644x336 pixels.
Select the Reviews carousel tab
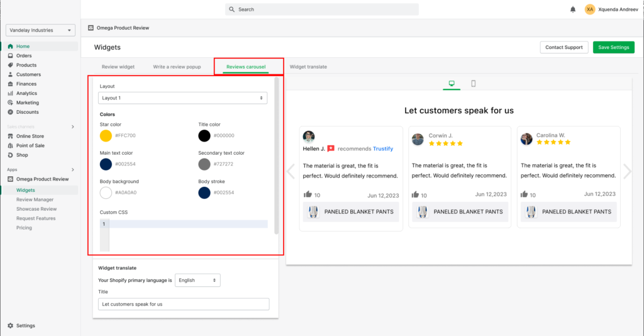click(246, 67)
